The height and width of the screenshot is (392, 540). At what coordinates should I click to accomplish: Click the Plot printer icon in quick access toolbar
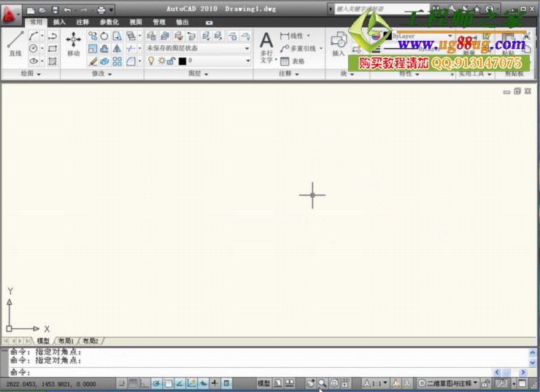(x=101, y=10)
